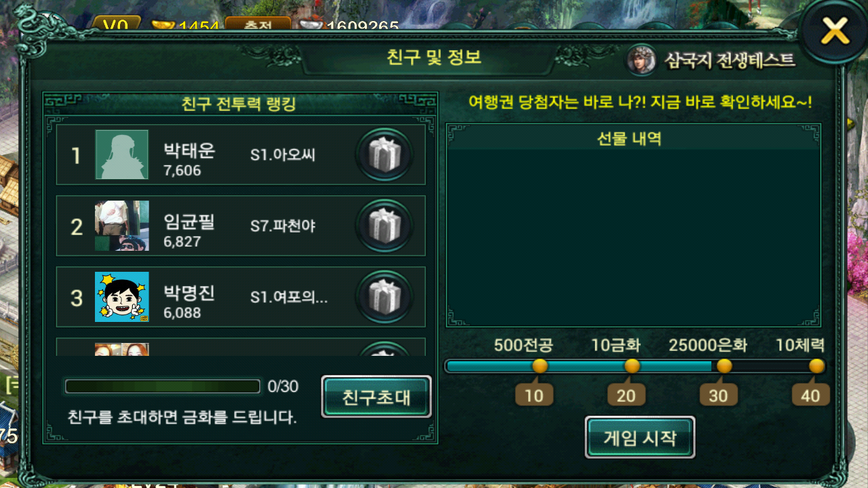Viewport: 868px width, 488px height.
Task: Click the friend invite progress bar 0/30
Action: [163, 386]
